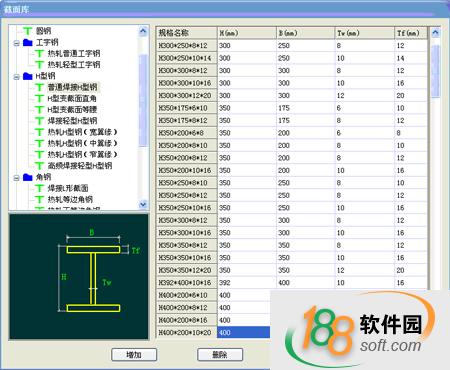450x370 pixels.
Task: Select row header H400*200*6*10
Action: click(x=186, y=295)
